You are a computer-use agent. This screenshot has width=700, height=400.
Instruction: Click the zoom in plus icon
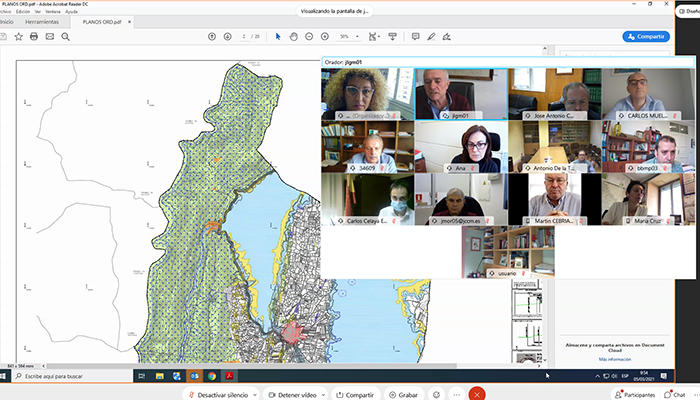point(324,36)
